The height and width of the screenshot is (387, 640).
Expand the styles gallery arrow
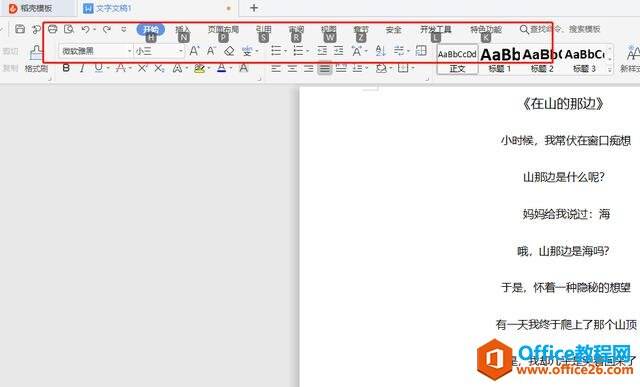click(610, 69)
